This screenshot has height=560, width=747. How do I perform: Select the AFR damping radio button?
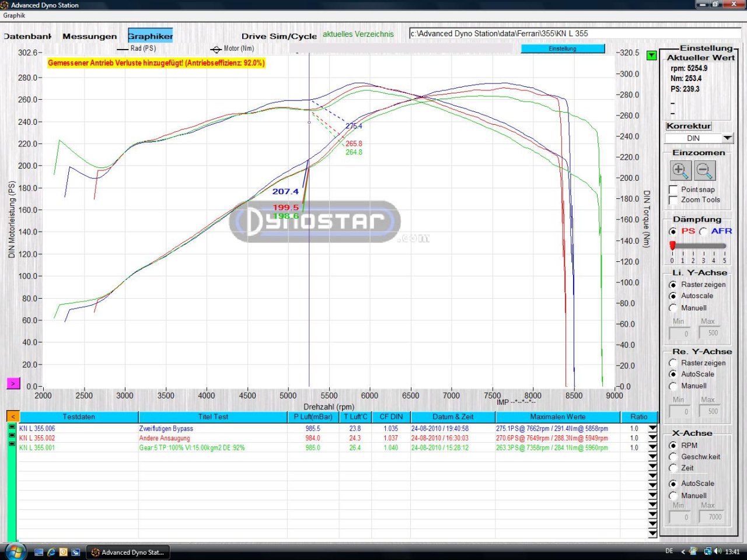coord(703,232)
